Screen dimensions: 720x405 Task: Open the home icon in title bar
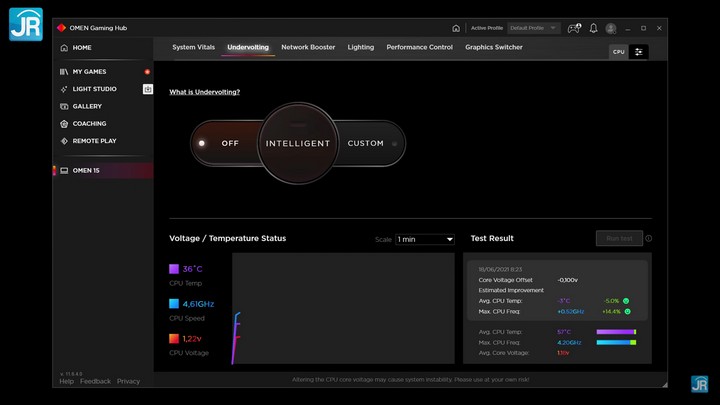(456, 28)
